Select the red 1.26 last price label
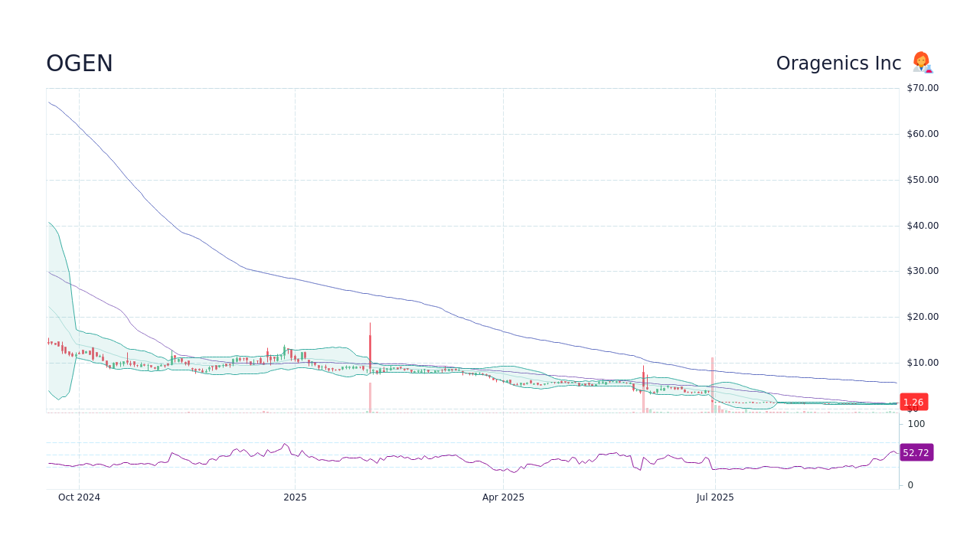 tap(914, 402)
